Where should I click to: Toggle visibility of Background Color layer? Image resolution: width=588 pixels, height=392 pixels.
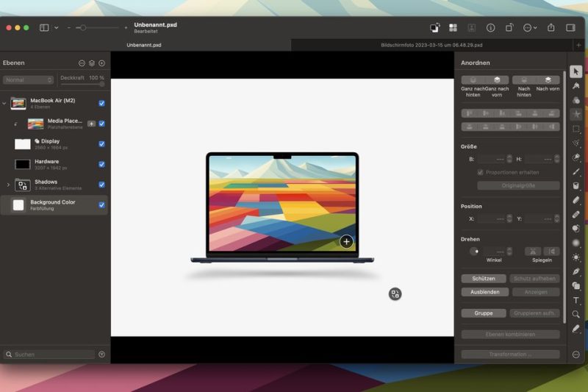click(101, 204)
